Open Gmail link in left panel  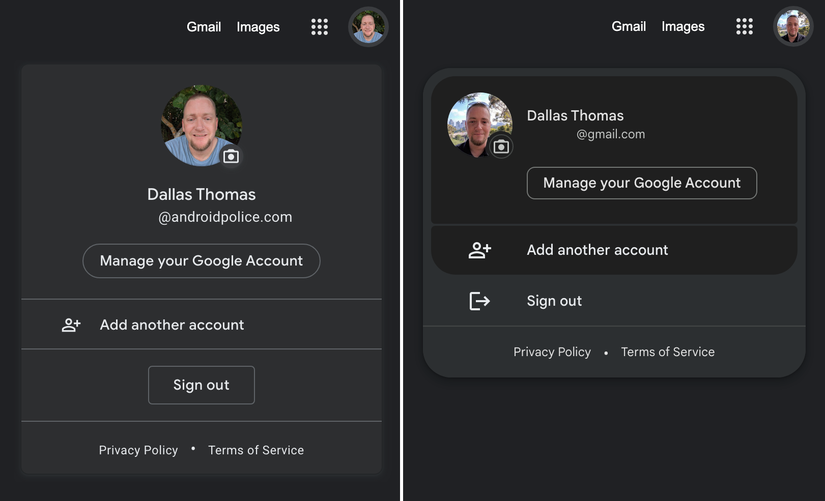(x=204, y=27)
